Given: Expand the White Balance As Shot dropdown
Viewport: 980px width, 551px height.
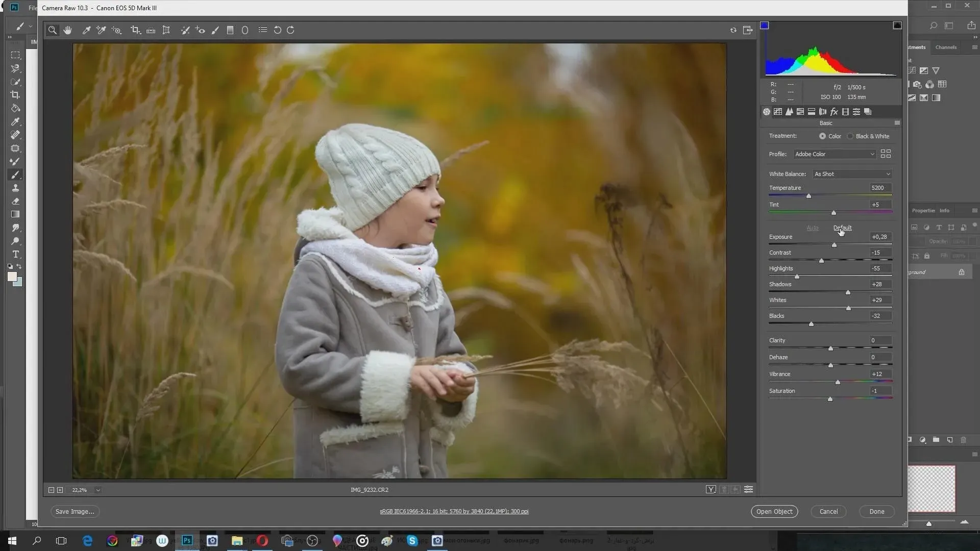Looking at the screenshot, I should click(x=852, y=174).
